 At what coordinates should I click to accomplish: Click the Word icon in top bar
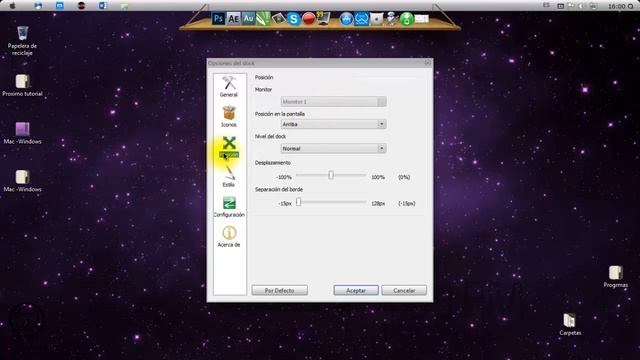point(102,6)
